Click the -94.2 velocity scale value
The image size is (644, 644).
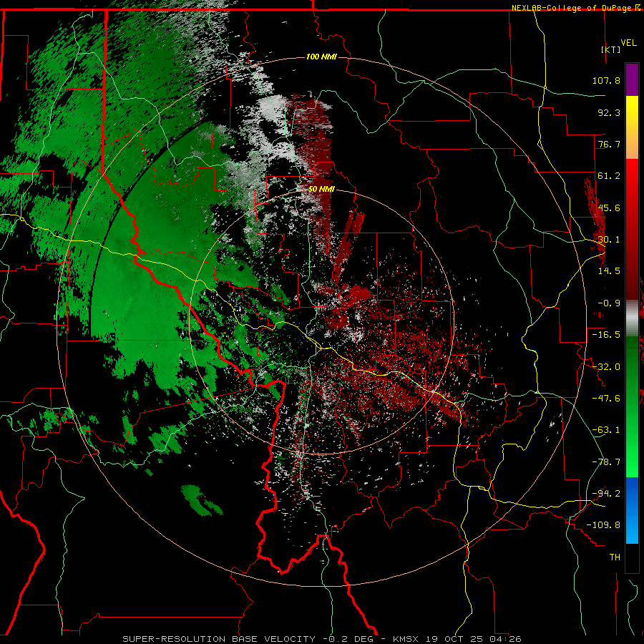(606, 494)
